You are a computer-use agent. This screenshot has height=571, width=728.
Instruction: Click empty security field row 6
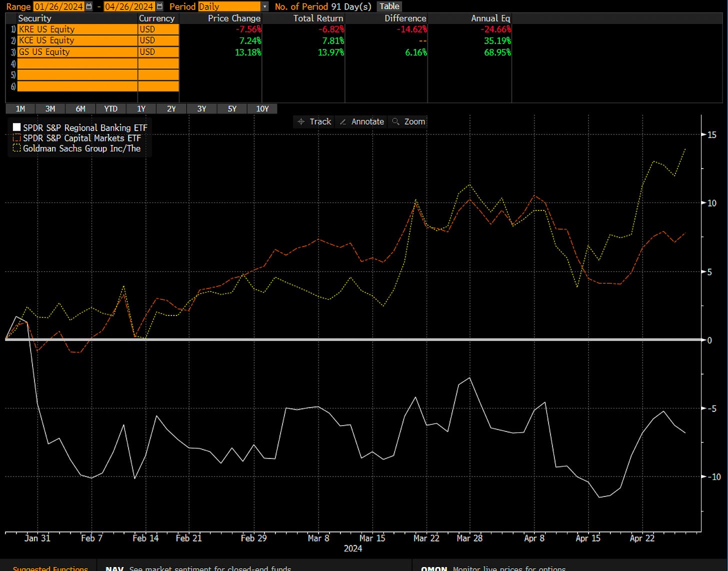tap(77, 86)
